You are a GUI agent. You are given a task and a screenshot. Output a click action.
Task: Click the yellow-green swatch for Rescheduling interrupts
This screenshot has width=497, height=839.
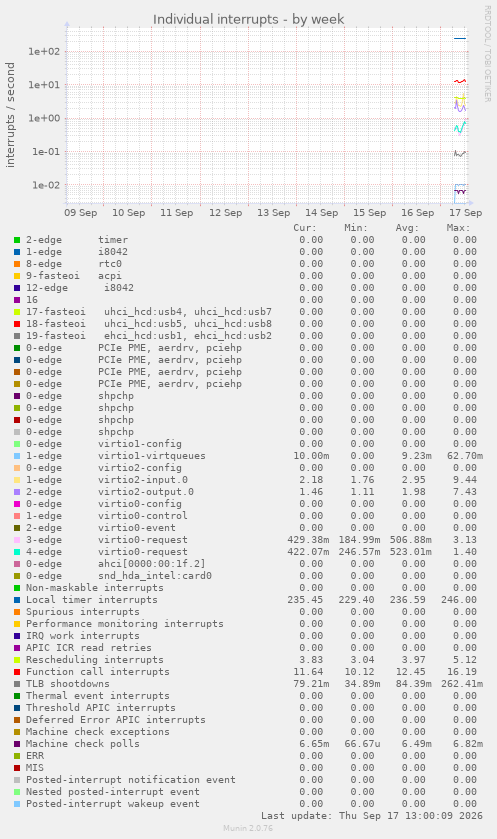(x=17, y=660)
